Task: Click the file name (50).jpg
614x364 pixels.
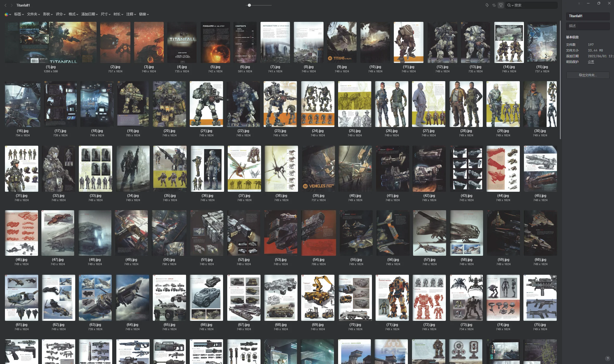Action: point(169,260)
